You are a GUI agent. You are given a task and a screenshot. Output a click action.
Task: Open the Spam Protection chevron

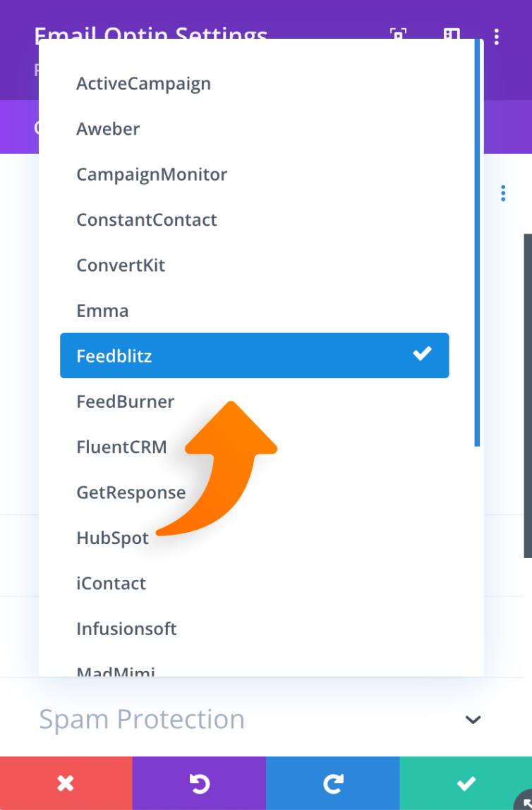click(x=472, y=720)
